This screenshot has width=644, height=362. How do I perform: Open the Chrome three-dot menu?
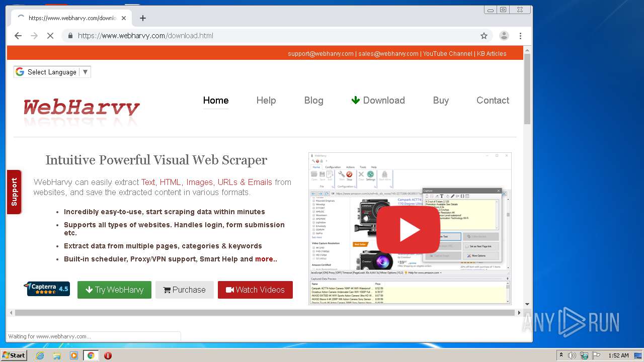tap(520, 36)
